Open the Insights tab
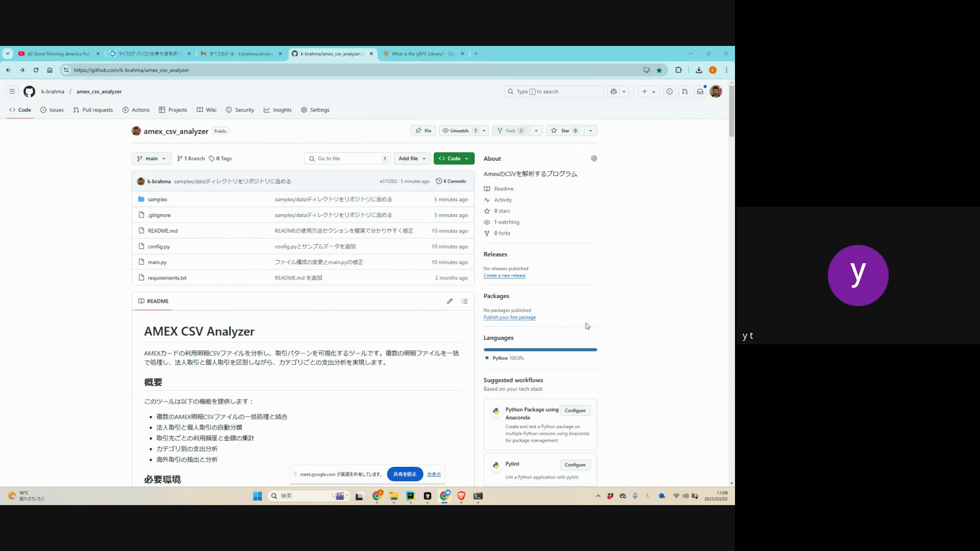 [277, 110]
